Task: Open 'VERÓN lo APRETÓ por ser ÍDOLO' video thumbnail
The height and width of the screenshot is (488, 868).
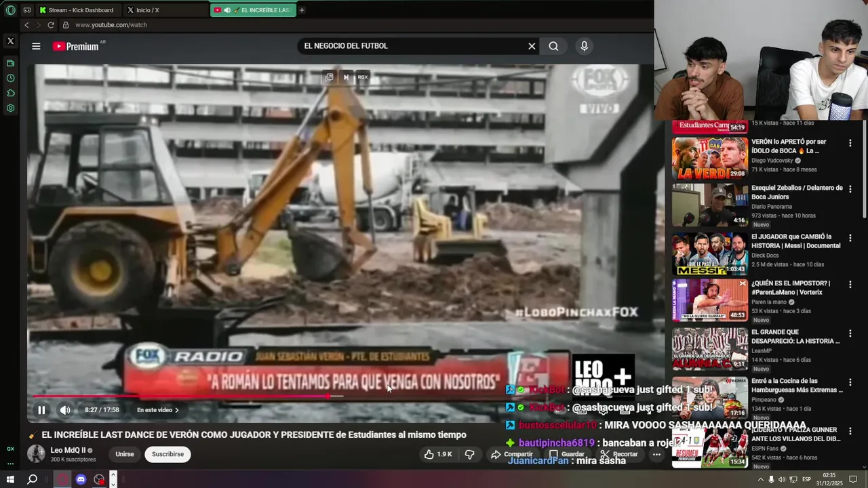Action: (x=710, y=159)
